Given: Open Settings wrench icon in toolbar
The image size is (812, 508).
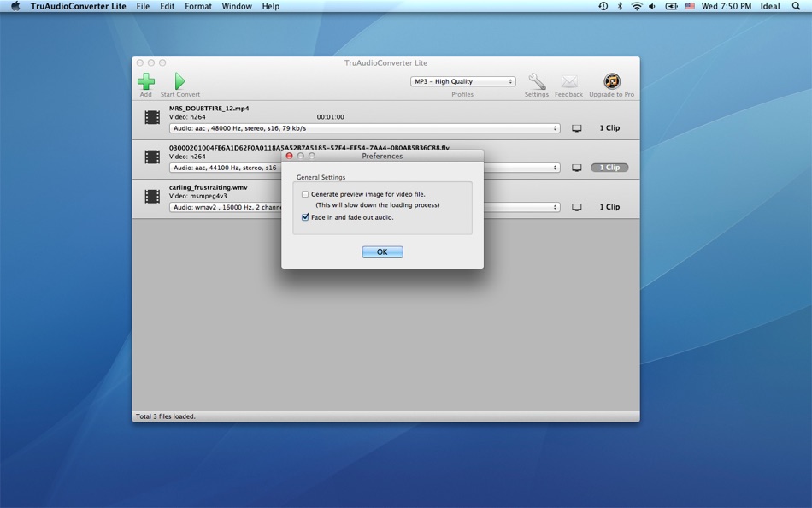Looking at the screenshot, I should click(537, 81).
